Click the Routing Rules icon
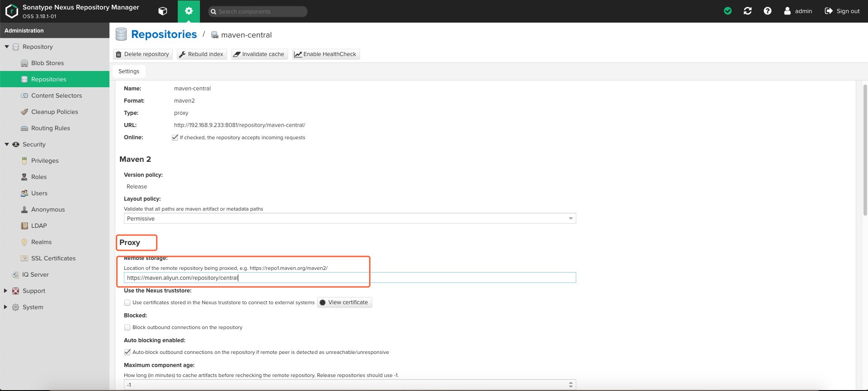This screenshot has height=391, width=868. point(24,128)
